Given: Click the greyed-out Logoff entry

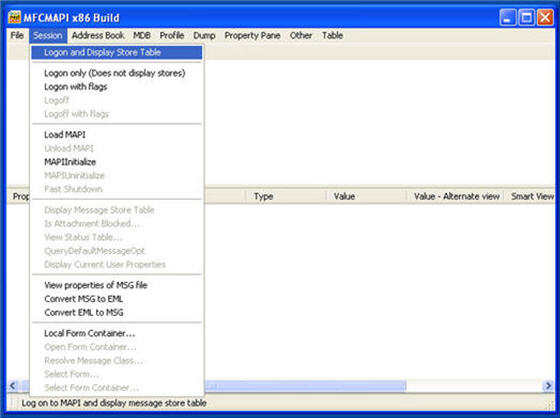Looking at the screenshot, I should (x=117, y=100).
